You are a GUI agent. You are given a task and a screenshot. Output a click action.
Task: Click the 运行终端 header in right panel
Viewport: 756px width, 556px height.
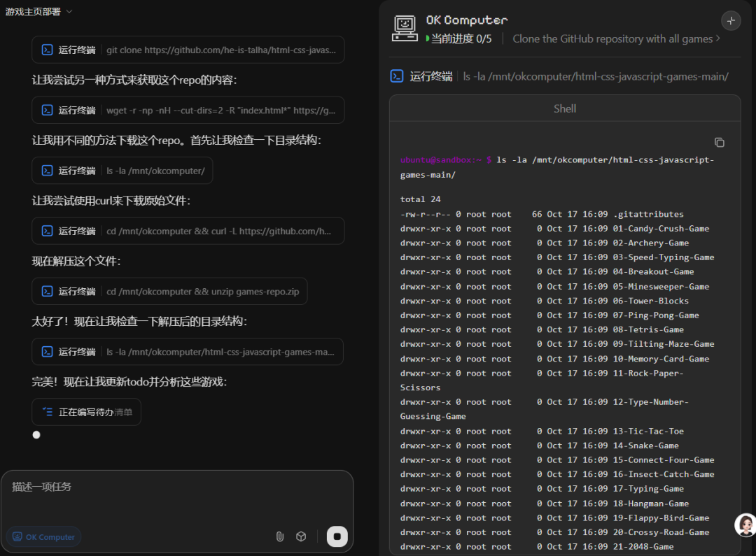pyautogui.click(x=430, y=76)
